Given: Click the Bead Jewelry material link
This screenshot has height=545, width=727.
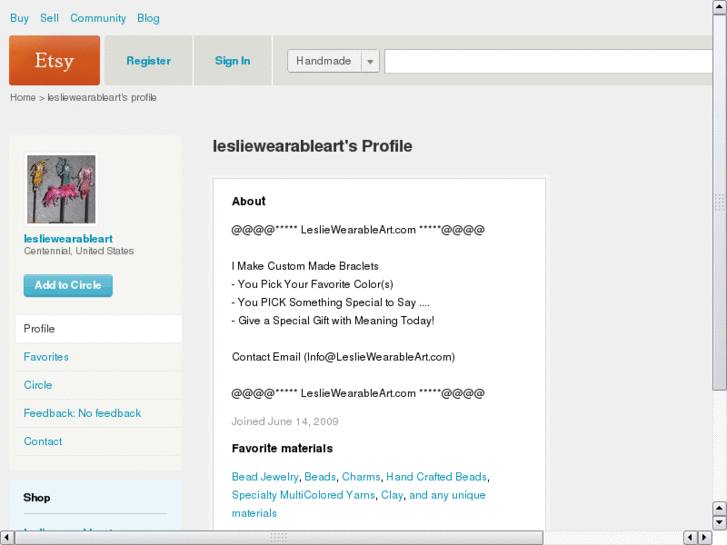Looking at the screenshot, I should point(265,477).
